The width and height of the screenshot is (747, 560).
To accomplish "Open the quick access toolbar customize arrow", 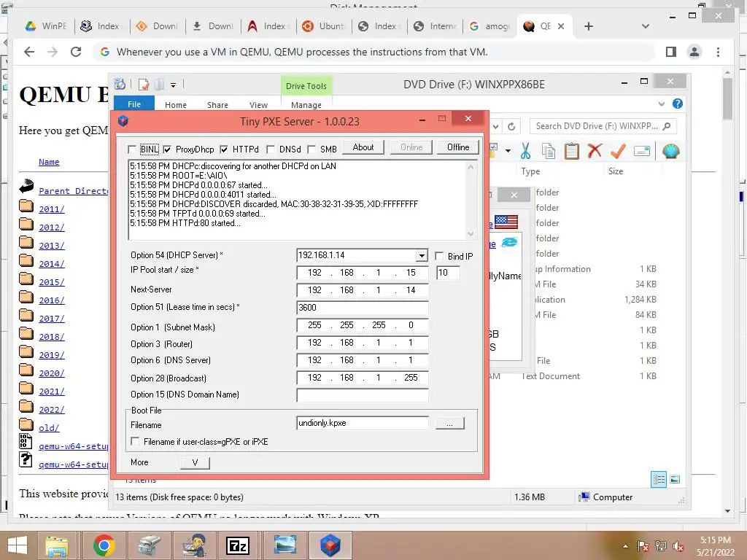I will [x=174, y=85].
